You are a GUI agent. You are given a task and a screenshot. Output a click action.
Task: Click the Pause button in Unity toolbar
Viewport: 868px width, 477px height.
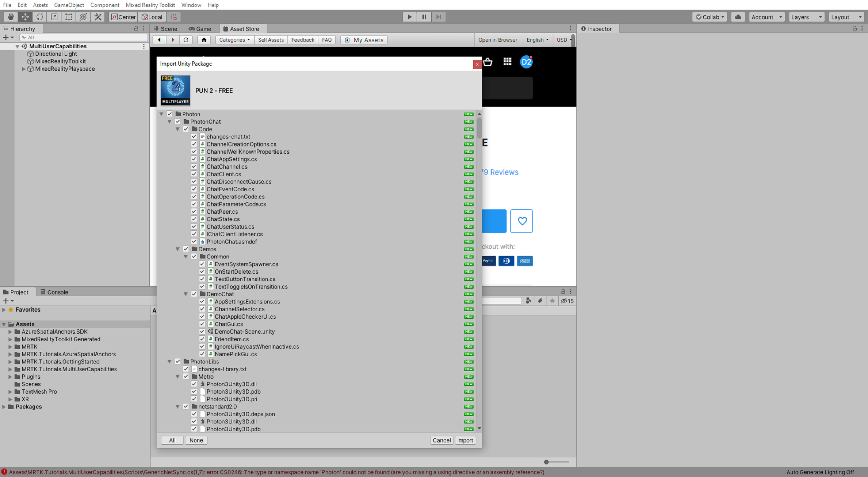(x=424, y=17)
